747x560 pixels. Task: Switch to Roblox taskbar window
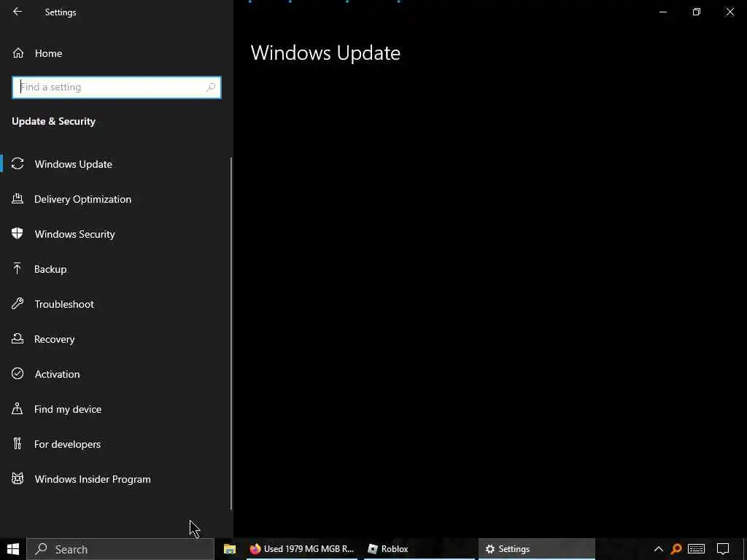pos(419,549)
